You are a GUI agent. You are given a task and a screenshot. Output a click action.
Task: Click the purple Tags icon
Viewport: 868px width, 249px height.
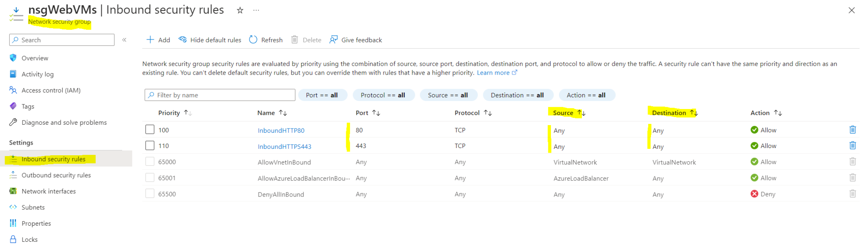[13, 106]
